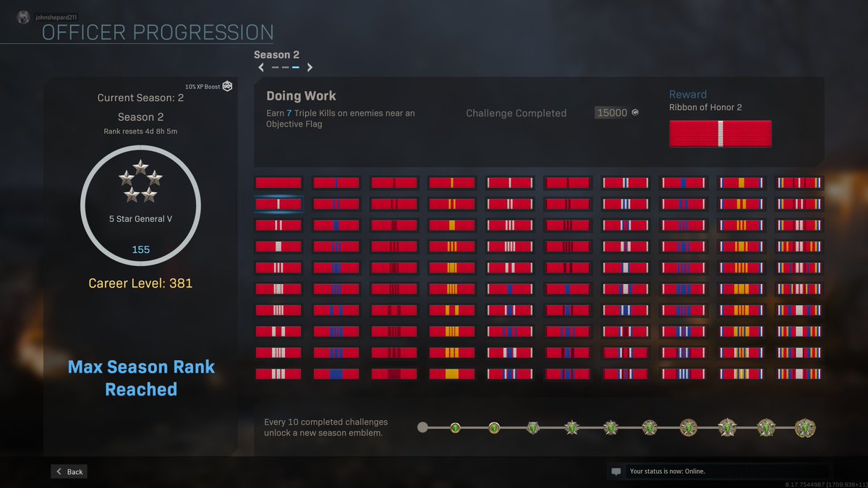This screenshot has height=488, width=868.
Task: Select ribbon in row one, column ten
Action: click(x=799, y=183)
